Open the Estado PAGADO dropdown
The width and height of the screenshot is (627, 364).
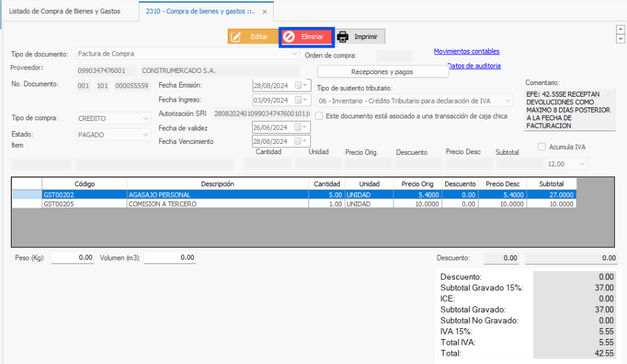point(147,135)
